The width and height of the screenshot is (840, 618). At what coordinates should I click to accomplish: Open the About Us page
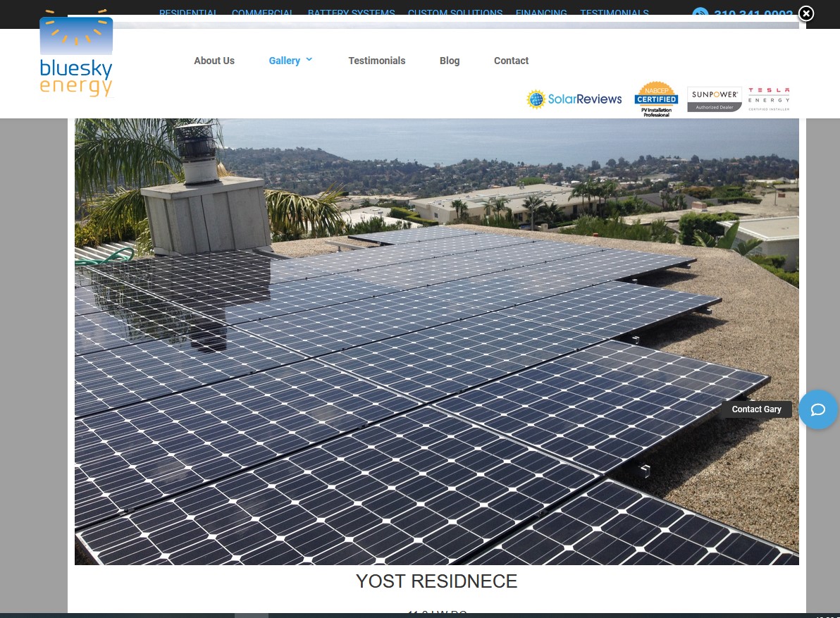[x=214, y=61]
